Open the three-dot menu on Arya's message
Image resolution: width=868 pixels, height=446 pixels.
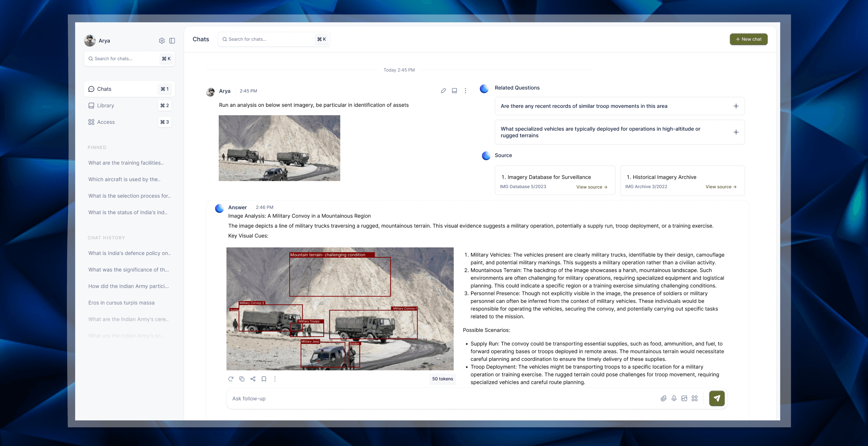coord(465,91)
